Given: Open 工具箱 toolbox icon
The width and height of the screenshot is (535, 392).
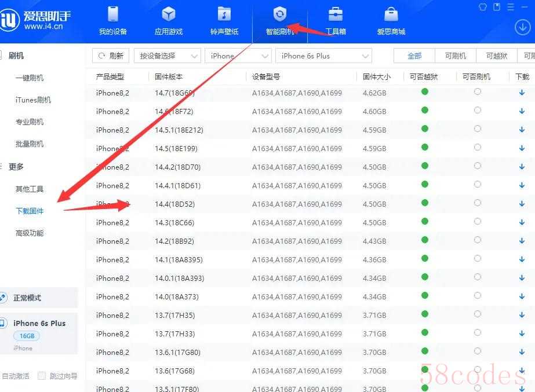Looking at the screenshot, I should coord(336,14).
